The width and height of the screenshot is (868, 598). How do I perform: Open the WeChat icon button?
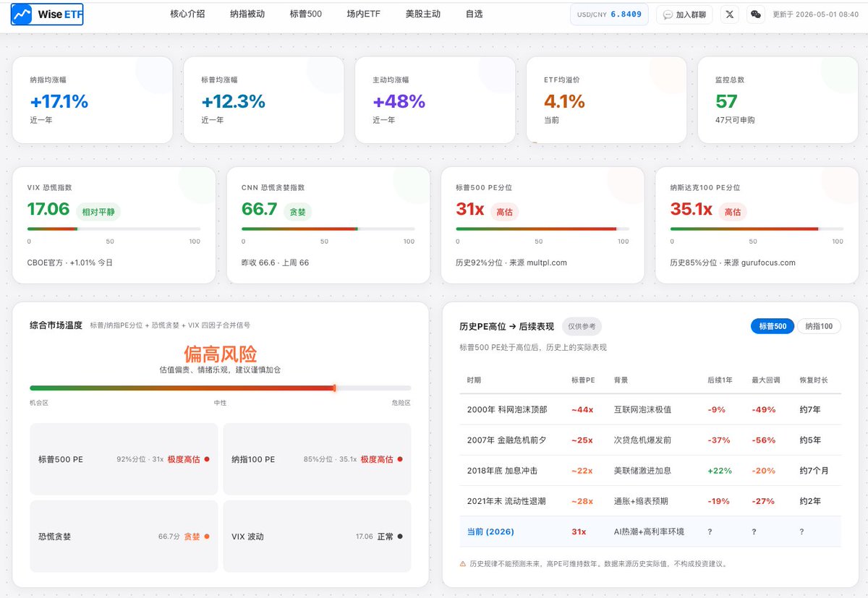[756, 14]
